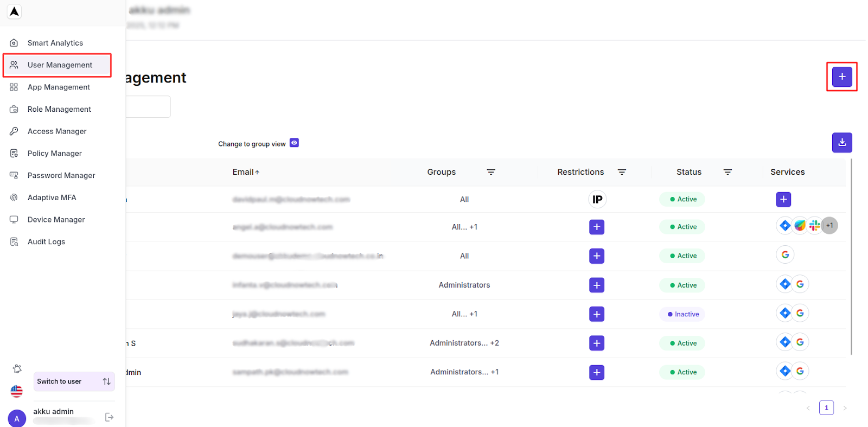Go to the next page arrow

tap(845, 408)
